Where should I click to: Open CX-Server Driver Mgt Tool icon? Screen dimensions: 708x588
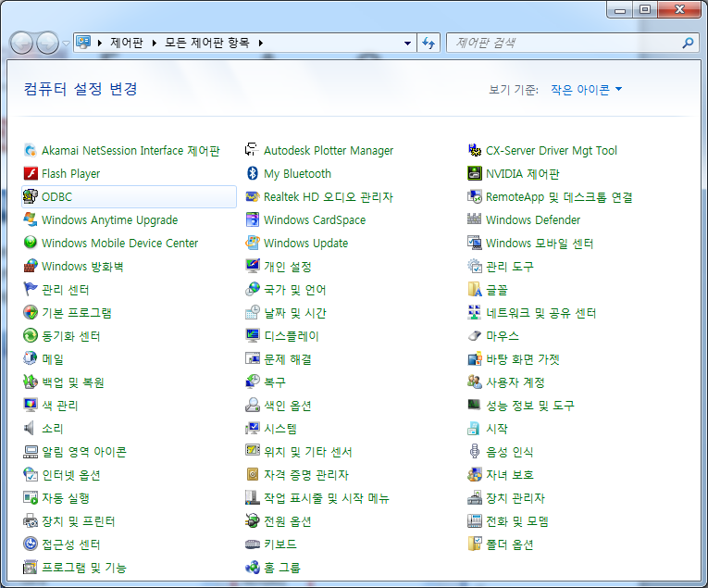[475, 150]
